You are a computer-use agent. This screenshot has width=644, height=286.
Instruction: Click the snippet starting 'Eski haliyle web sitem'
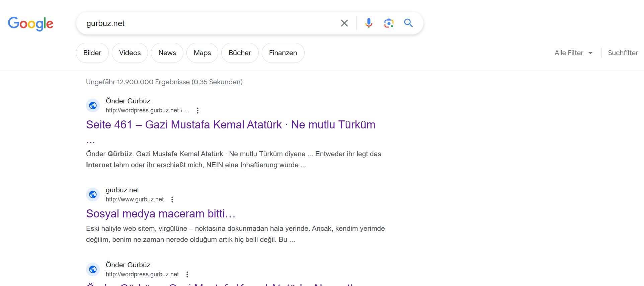pos(235,234)
